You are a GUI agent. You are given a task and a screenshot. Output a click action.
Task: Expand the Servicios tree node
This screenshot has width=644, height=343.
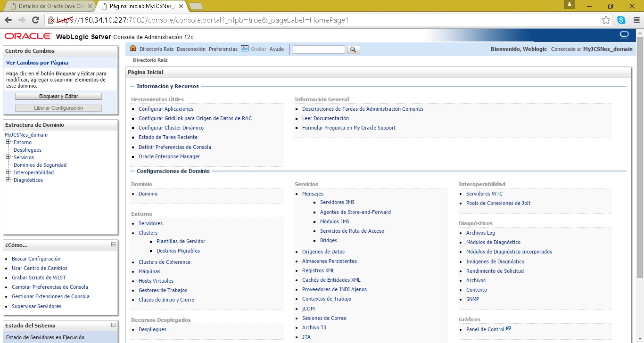point(8,157)
